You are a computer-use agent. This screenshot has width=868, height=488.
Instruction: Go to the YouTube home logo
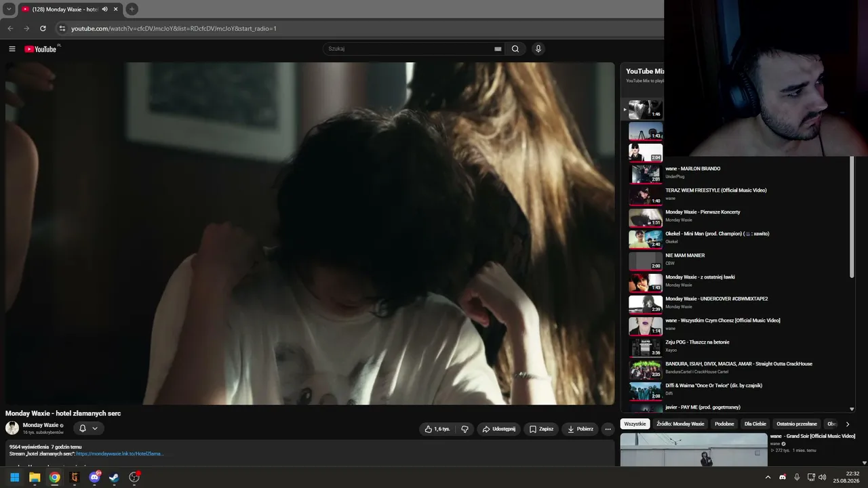click(x=41, y=49)
